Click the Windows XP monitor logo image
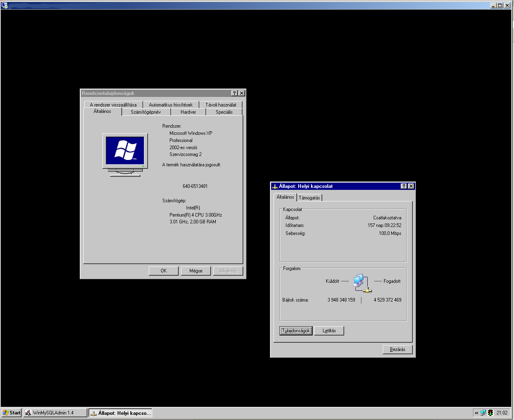The height and width of the screenshot is (420, 514). coord(125,155)
